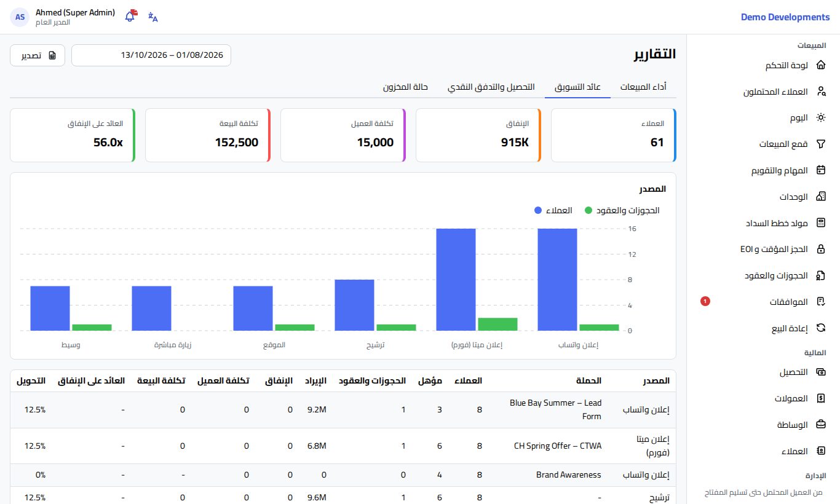Click the green bar for إعلان ميتا (فورم)
840x504 pixels.
click(498, 324)
